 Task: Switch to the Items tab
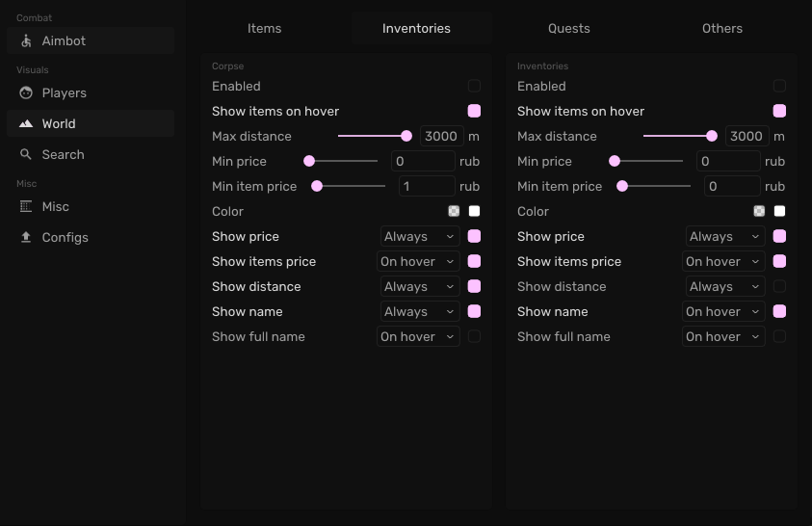pos(264,28)
